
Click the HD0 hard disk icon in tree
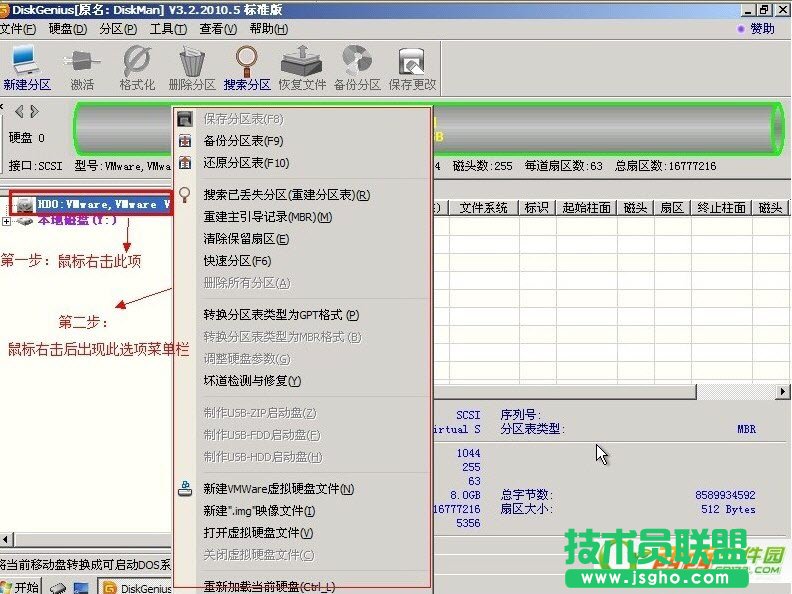[24, 205]
